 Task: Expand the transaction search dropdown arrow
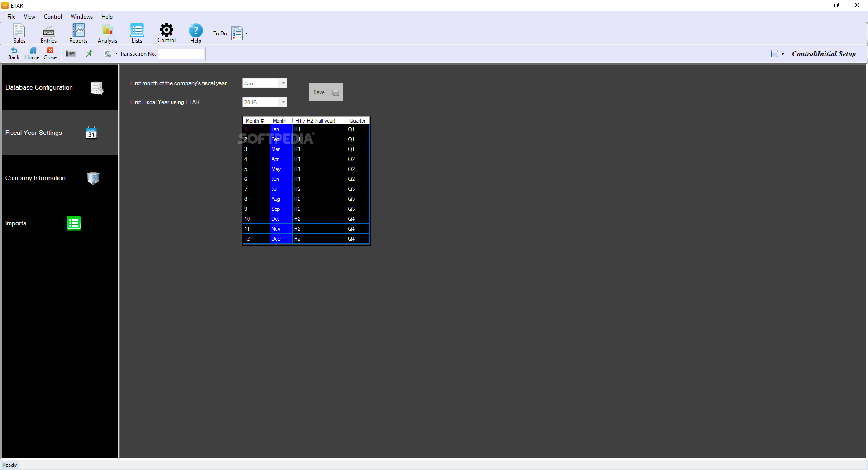[x=116, y=53]
